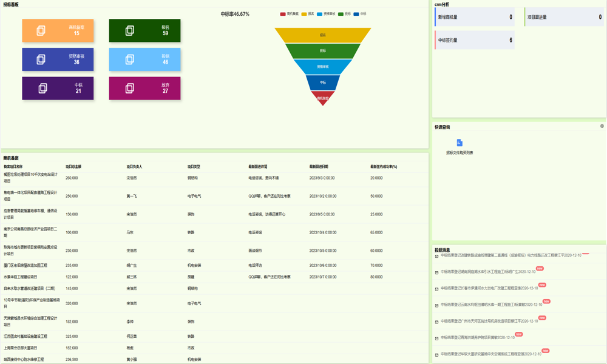Toggle 投标 green legend swatch
This screenshot has width=607, height=364.
(341, 14)
